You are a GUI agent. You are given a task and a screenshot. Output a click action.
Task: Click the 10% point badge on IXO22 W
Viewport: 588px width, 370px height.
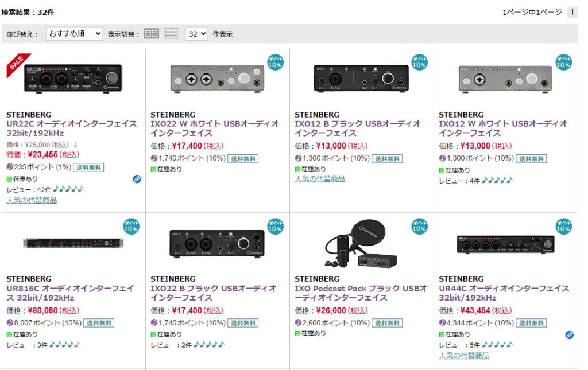(275, 62)
